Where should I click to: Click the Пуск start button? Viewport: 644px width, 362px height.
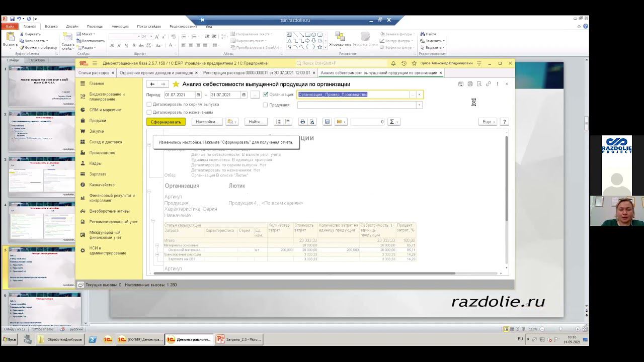(10, 339)
